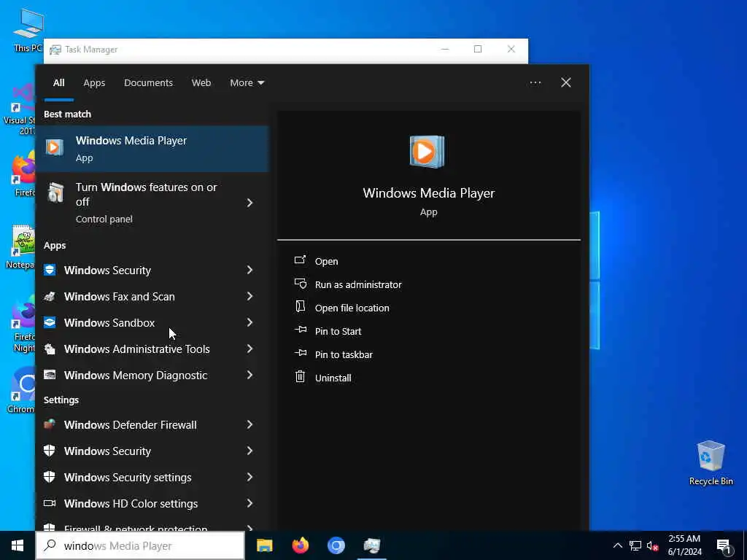Screen dimensions: 747x560
Task: Open the Windows Media Player best match result
Action: pyautogui.click(x=152, y=149)
